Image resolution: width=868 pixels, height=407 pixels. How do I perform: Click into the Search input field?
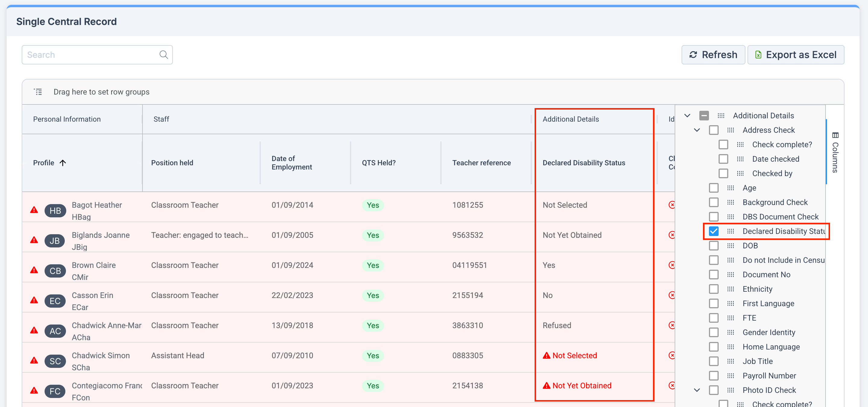[x=97, y=54]
